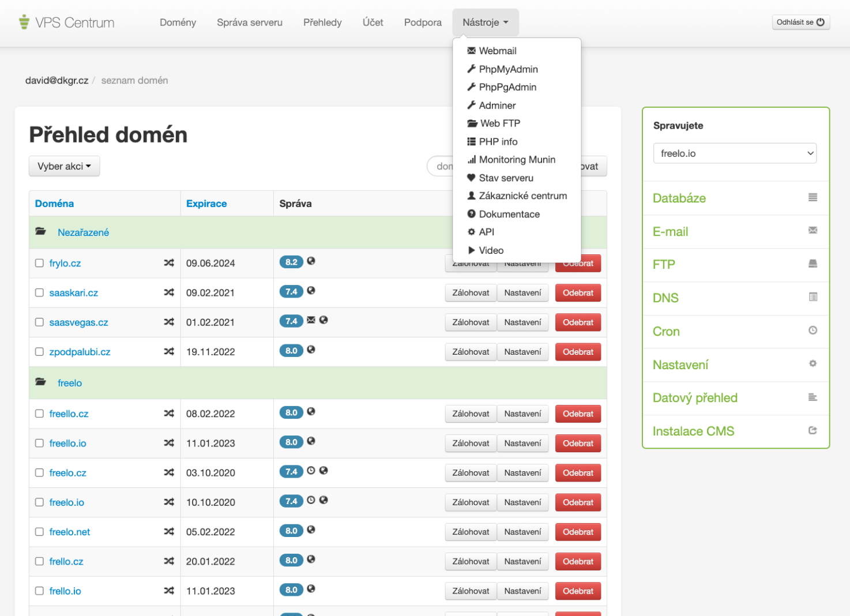Click the globe icon next to frylo.cz version
The width and height of the screenshot is (850, 616).
[311, 261]
